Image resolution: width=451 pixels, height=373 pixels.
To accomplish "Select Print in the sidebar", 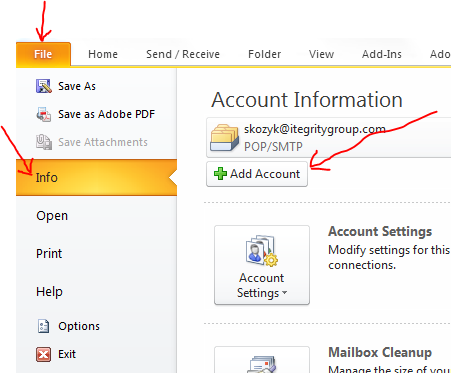I will coord(49,254).
